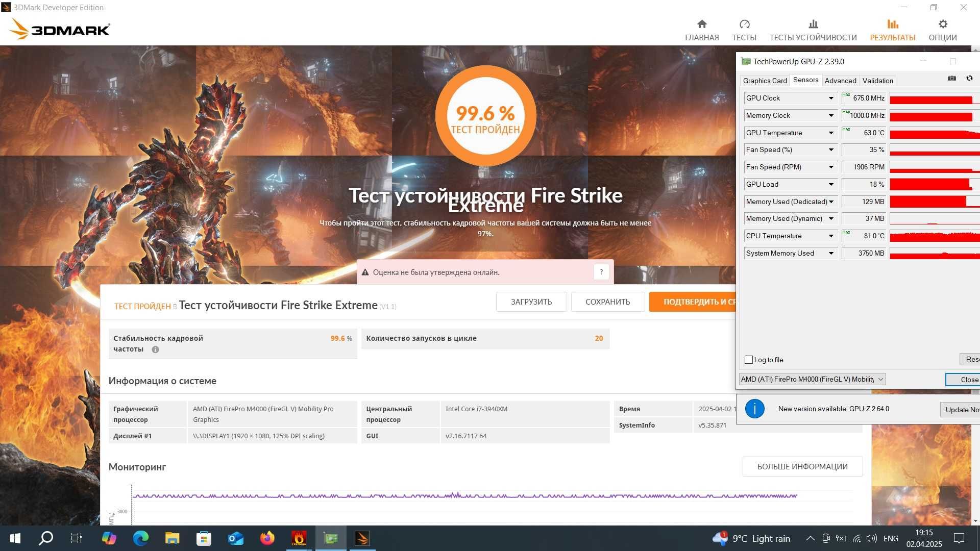Open the Light rain weather widget
The height and width of the screenshot is (551, 980).
coord(751,538)
